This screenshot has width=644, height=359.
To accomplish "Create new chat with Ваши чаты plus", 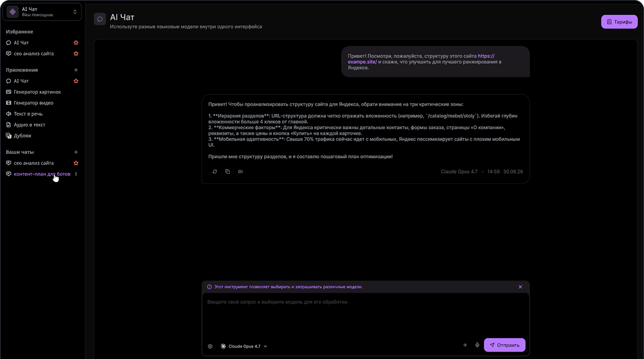I will [x=76, y=152].
